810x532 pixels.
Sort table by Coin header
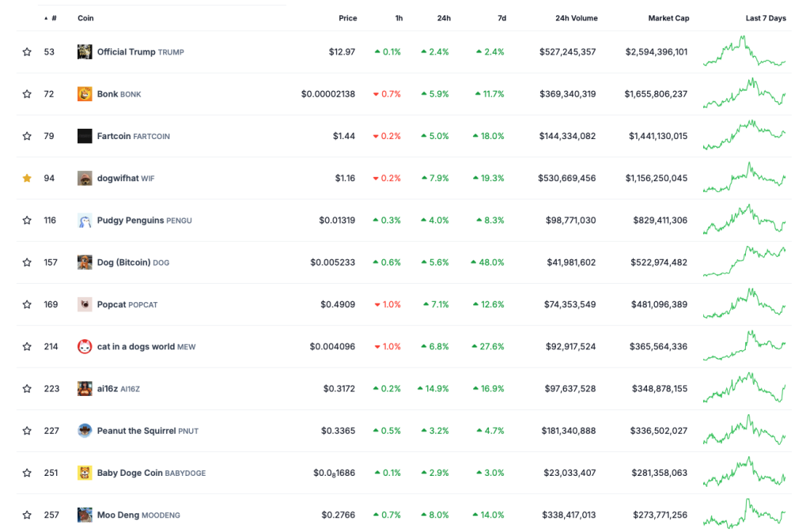click(x=85, y=18)
